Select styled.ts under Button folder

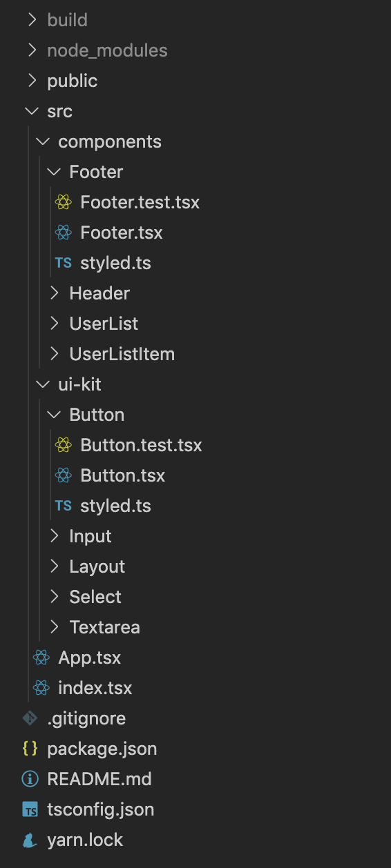click(x=115, y=506)
